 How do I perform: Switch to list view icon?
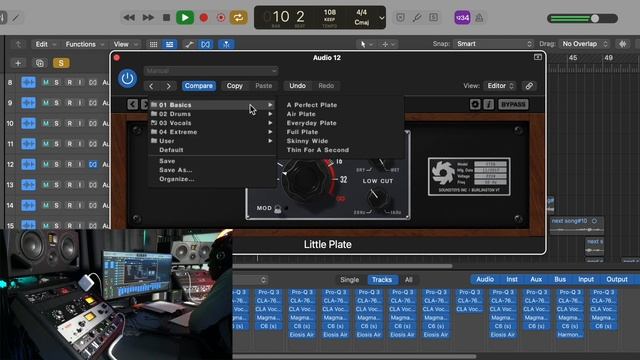[169, 44]
